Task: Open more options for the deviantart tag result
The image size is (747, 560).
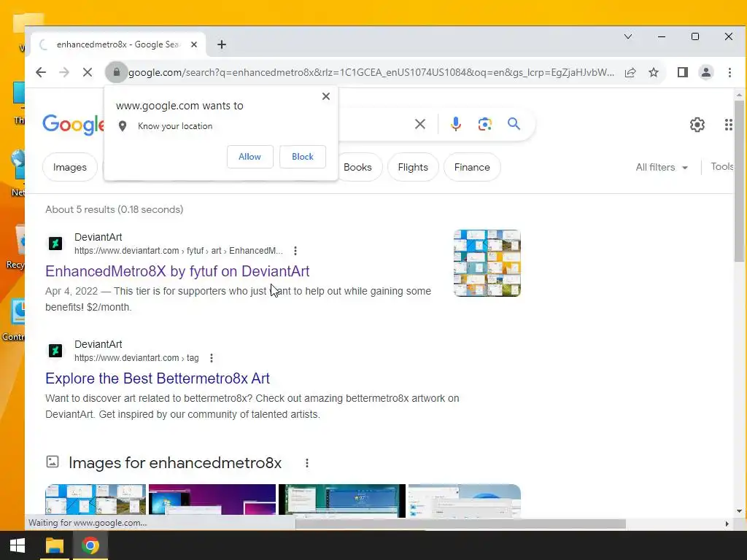Action: click(x=212, y=357)
